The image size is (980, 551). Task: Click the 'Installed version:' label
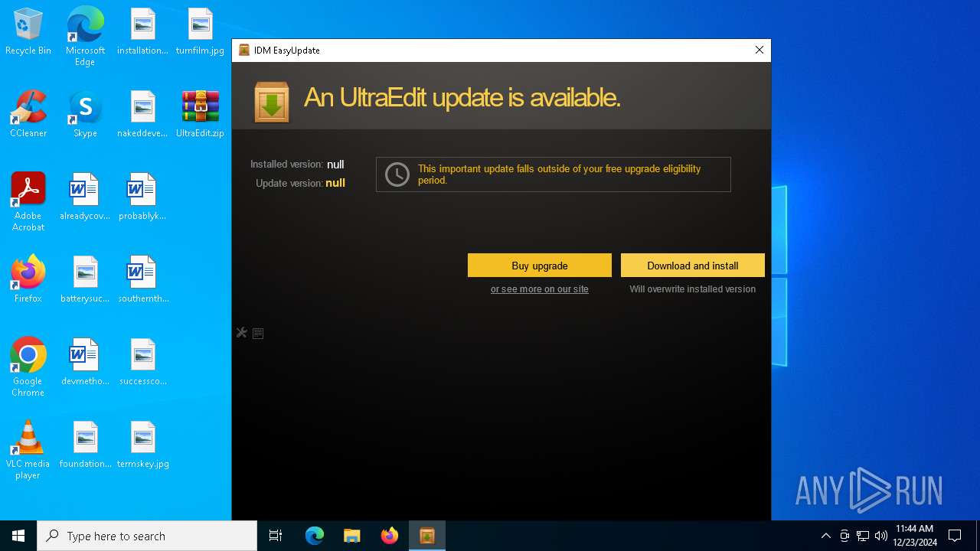coord(287,164)
